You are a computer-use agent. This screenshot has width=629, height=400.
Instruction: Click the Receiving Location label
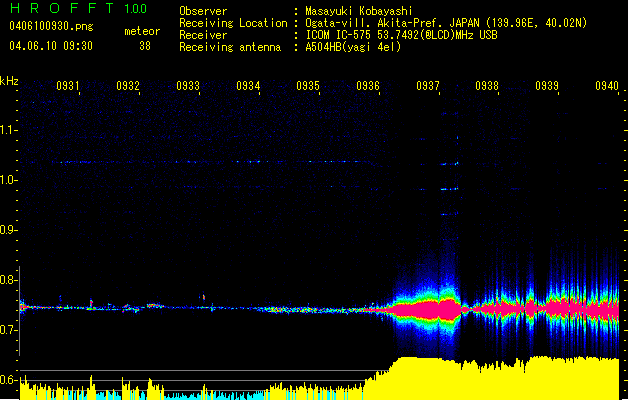point(233,23)
